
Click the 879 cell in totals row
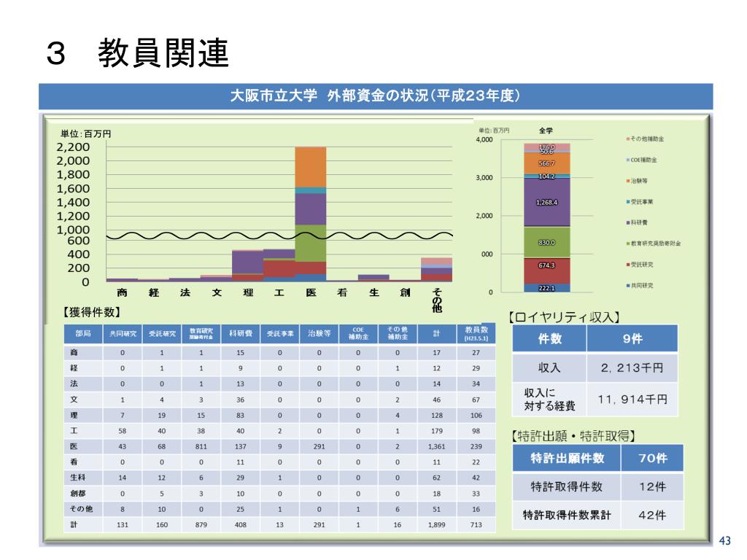click(201, 524)
